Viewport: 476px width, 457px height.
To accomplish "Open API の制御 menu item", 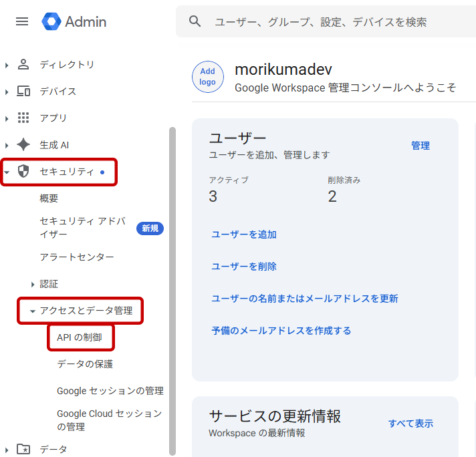I will click(80, 337).
